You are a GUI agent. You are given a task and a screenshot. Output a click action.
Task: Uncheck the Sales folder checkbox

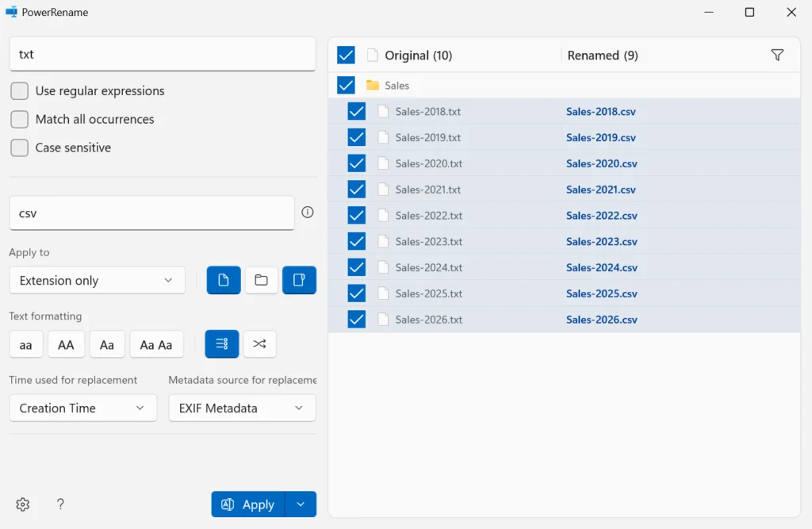[x=346, y=85]
